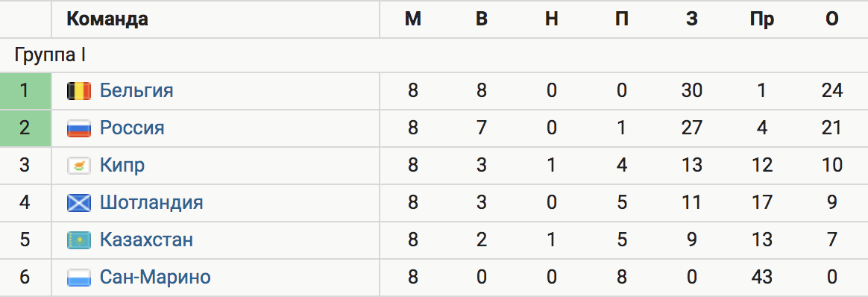The image size is (868, 297).
Task: Open the Бельгия team link
Action: [x=136, y=90]
